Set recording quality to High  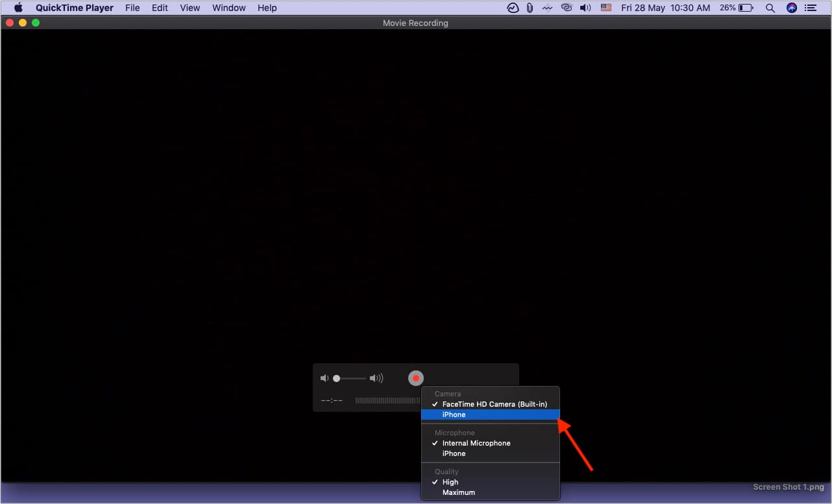(450, 482)
